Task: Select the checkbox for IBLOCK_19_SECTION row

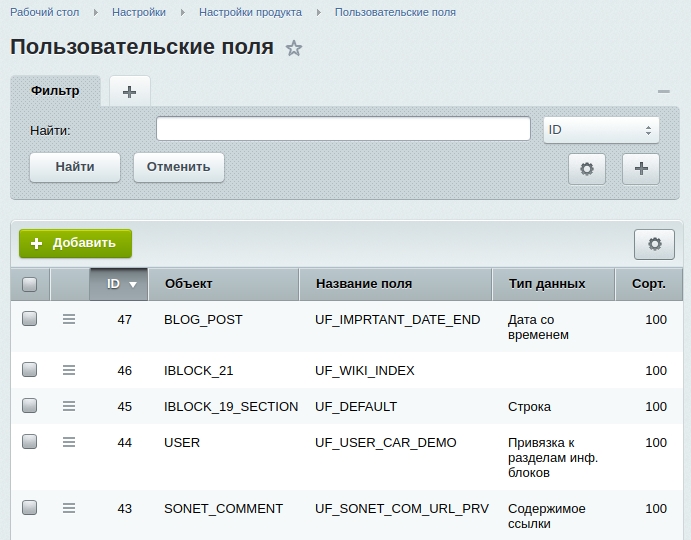Action: pyautogui.click(x=30, y=406)
